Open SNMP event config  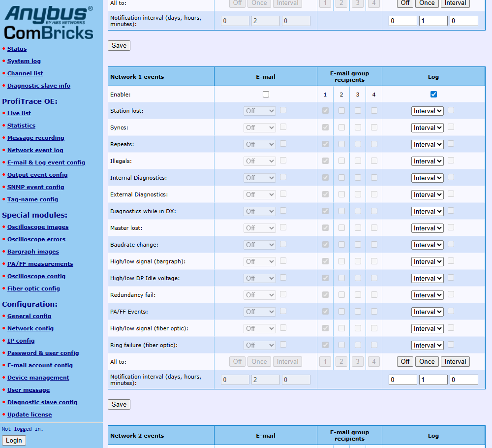(x=36, y=187)
